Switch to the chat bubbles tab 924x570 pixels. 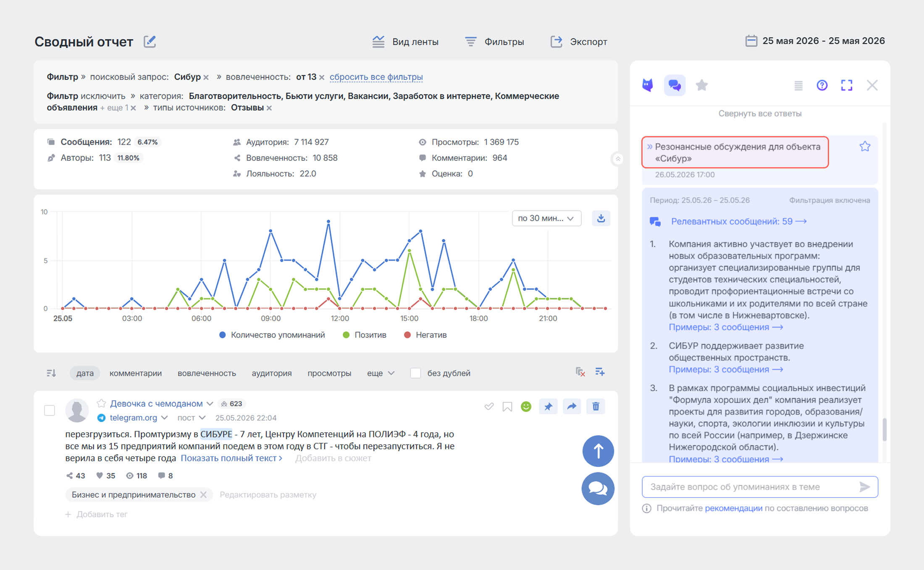675,85
